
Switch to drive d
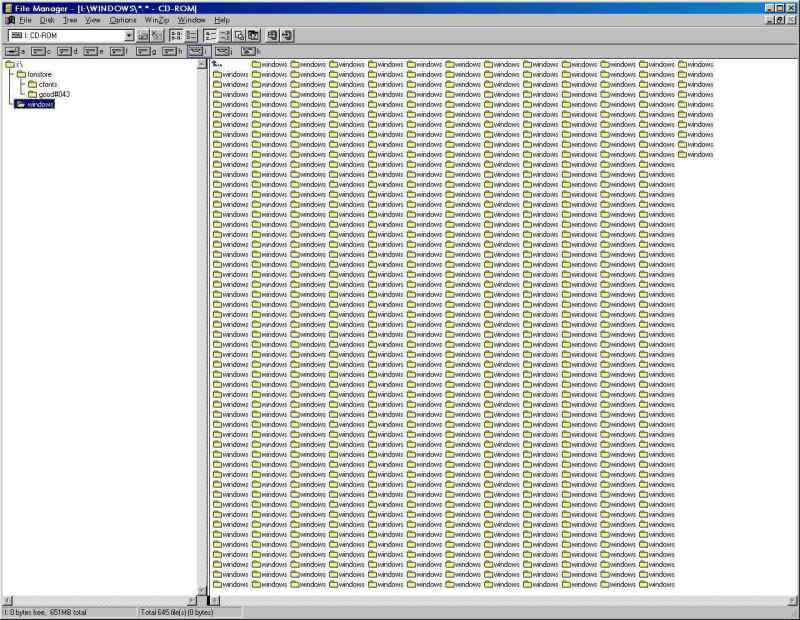coord(67,52)
